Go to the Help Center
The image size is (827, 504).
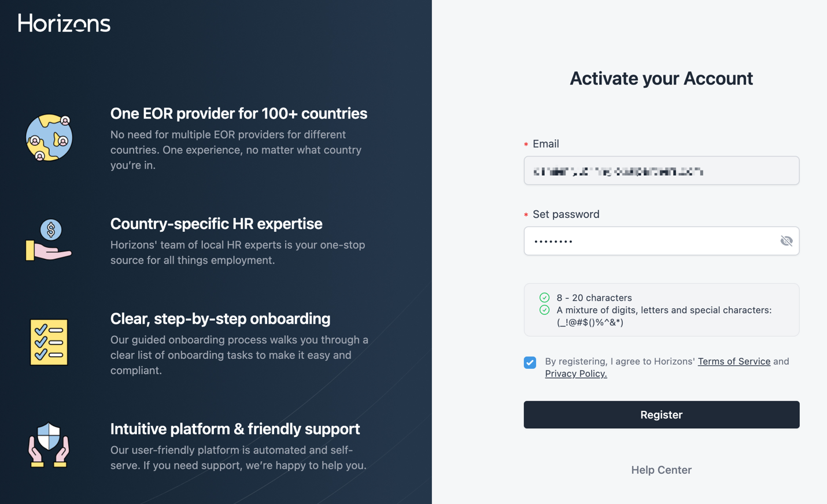tap(661, 470)
